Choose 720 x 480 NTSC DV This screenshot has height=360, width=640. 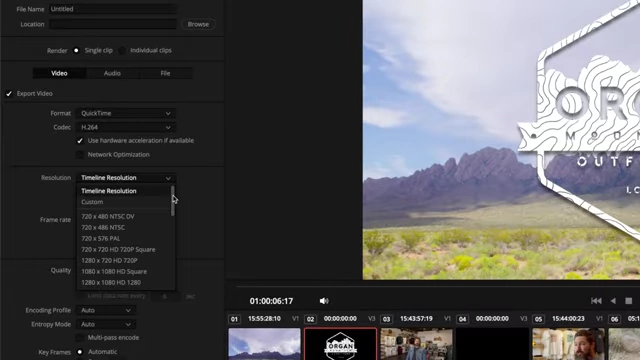pos(124,217)
